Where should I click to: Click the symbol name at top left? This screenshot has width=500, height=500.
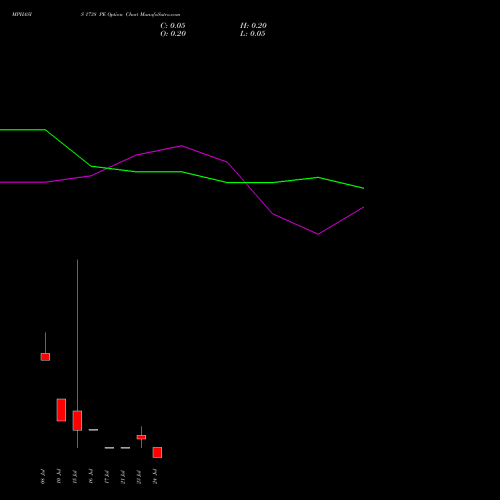22,15
